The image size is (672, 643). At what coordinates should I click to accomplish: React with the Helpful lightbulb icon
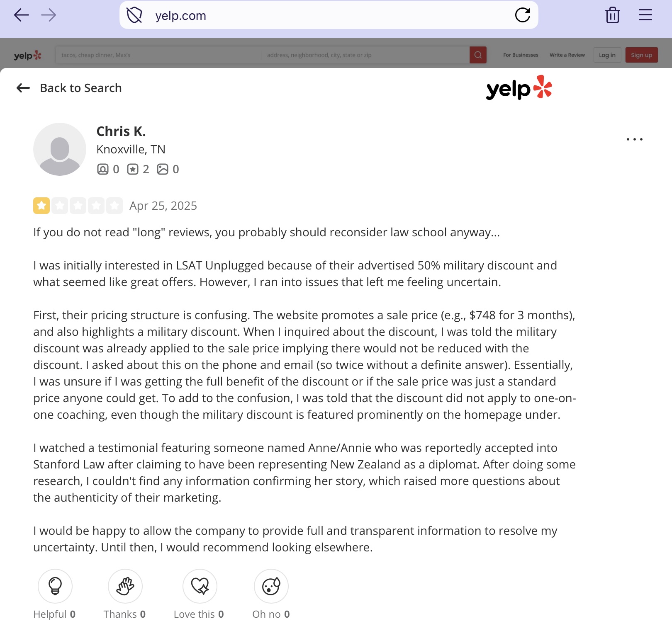pyautogui.click(x=55, y=586)
